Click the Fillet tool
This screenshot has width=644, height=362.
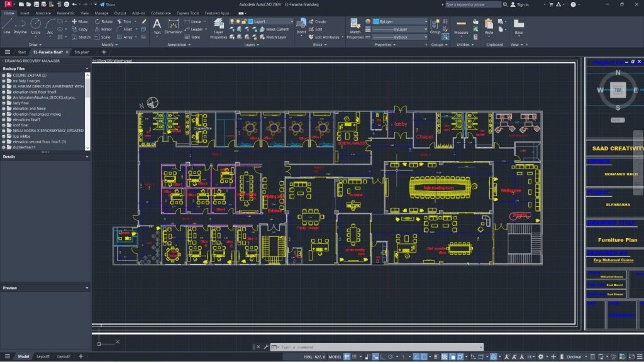(125, 29)
